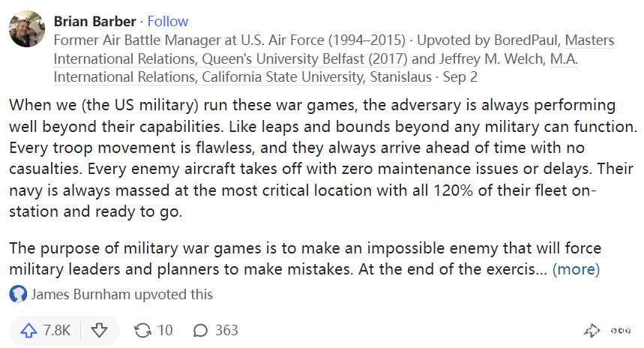Open the comments icon showing 363
The height and width of the screenshot is (348, 644).
(x=200, y=330)
